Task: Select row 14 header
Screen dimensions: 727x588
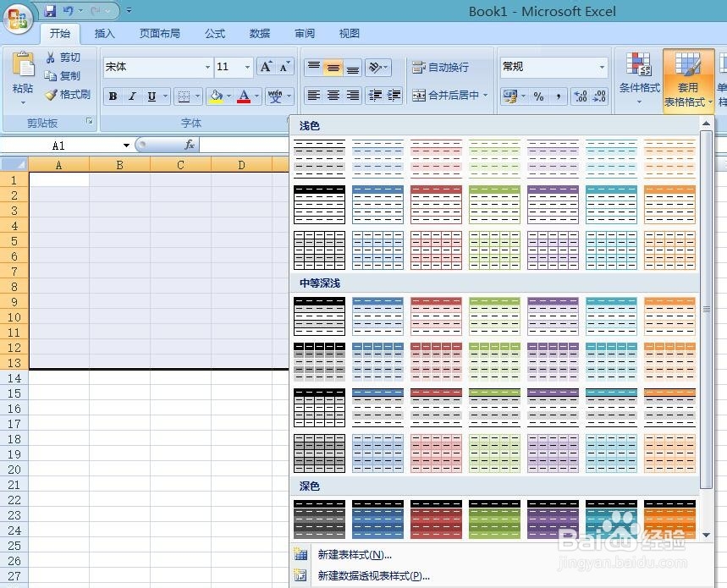Action: tap(14, 378)
